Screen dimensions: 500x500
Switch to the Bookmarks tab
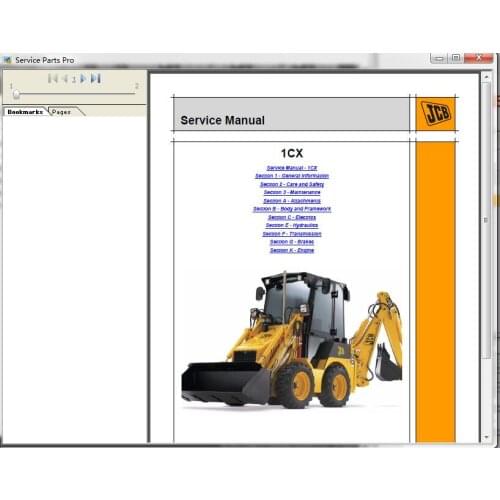coord(25,112)
